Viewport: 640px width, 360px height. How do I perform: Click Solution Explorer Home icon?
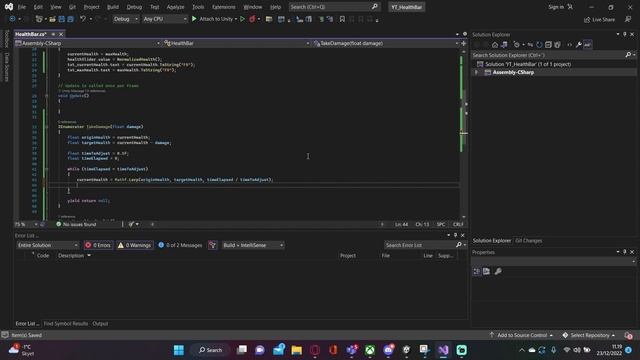495,45
